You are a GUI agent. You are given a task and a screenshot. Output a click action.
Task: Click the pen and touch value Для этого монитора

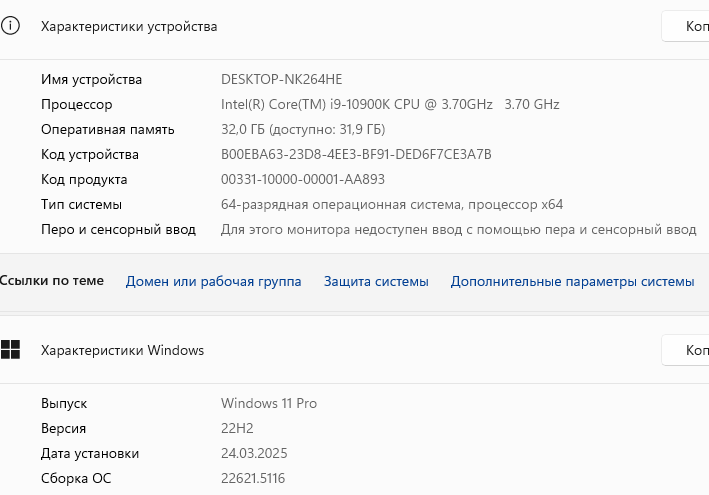(458, 230)
